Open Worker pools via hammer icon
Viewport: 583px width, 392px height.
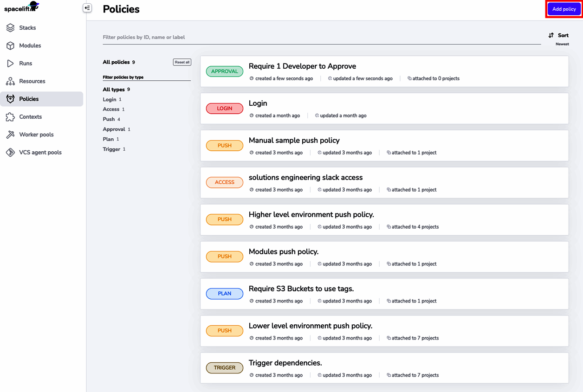(x=10, y=135)
